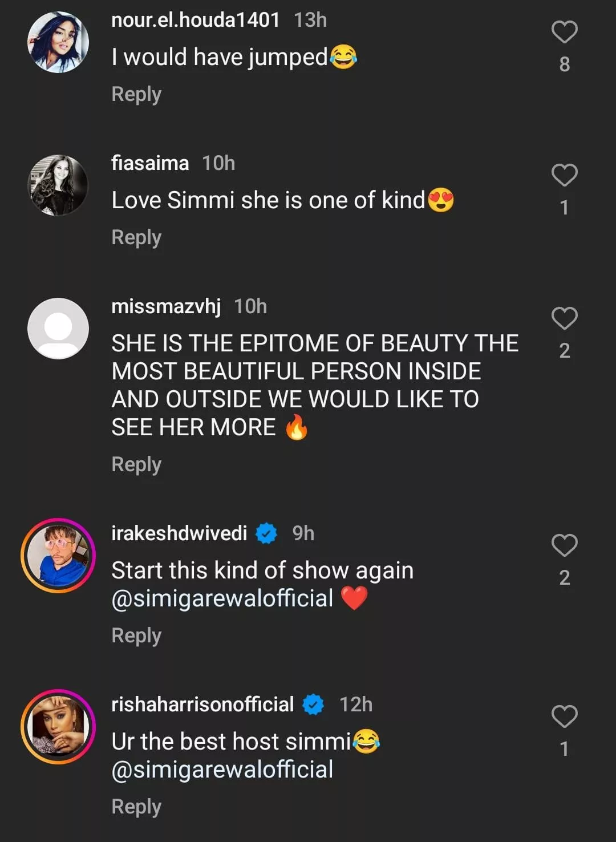Reply to irakeshdwivedi's comment
This screenshot has height=842, width=616.
[x=136, y=635]
